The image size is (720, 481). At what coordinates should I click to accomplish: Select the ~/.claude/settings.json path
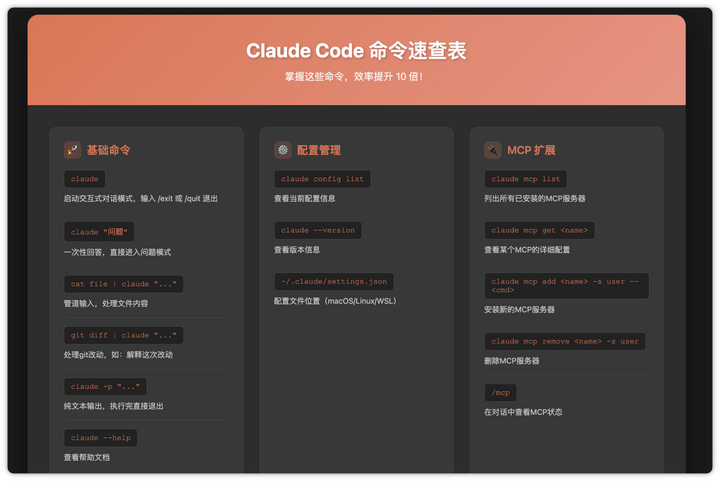pyautogui.click(x=334, y=281)
